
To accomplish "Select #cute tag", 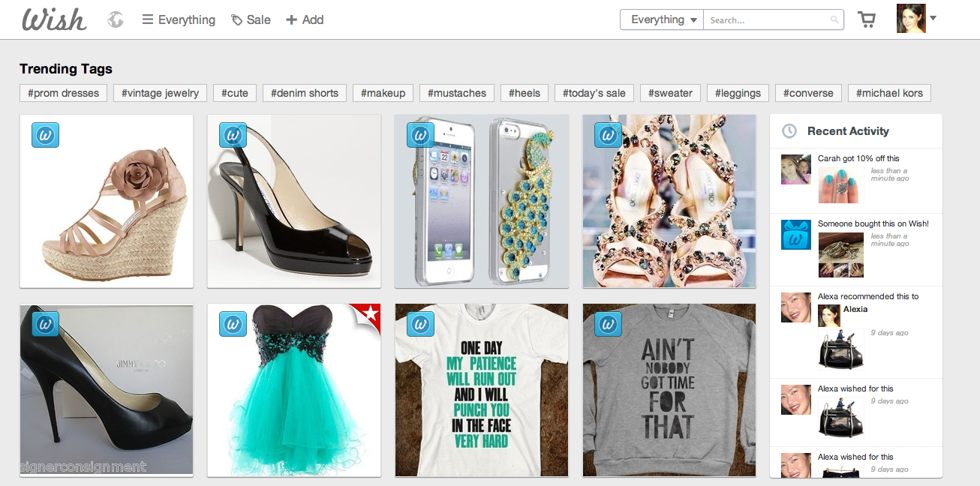I will (x=235, y=93).
